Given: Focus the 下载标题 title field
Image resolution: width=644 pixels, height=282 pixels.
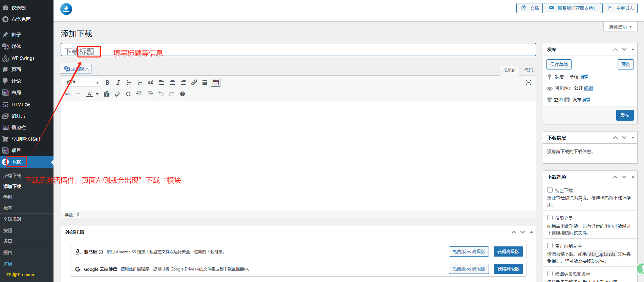Looking at the screenshot, I should [x=298, y=49].
